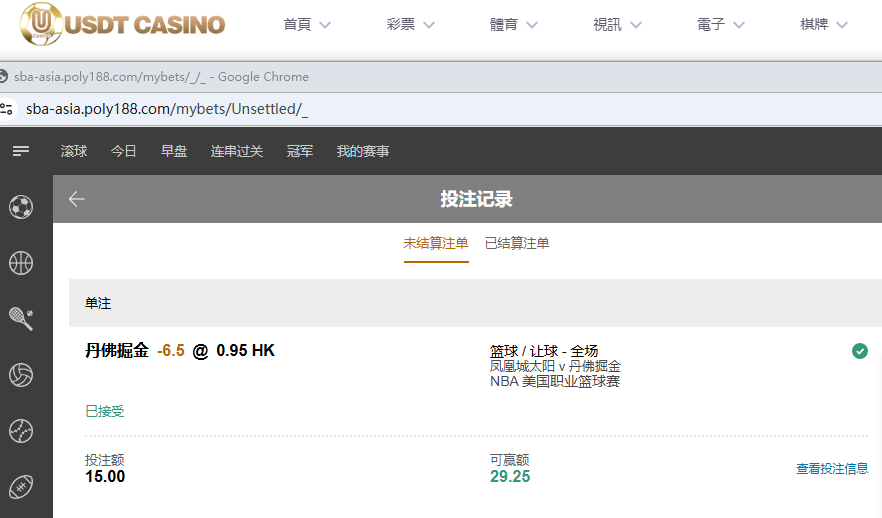Select the soccer ball sidebar icon

tap(21, 207)
